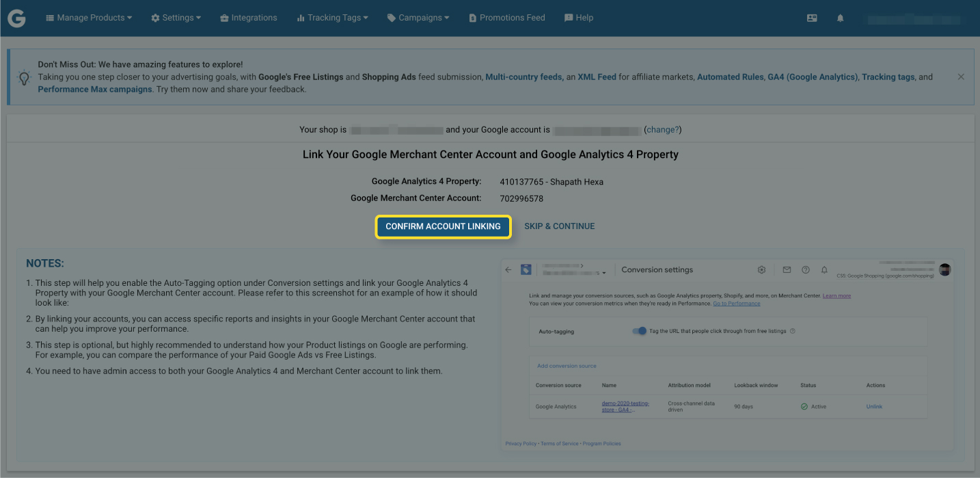The width and height of the screenshot is (980, 478).
Task: Click the NOTES heading
Action: [x=45, y=263]
